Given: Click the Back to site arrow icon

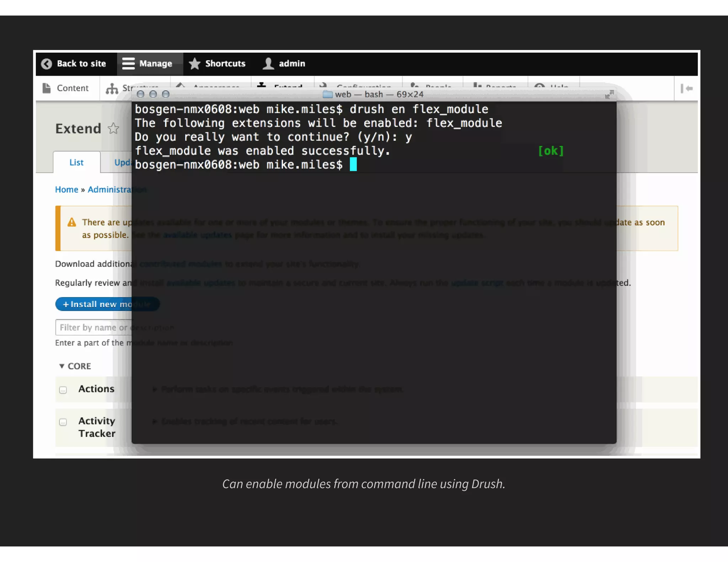Looking at the screenshot, I should [47, 64].
